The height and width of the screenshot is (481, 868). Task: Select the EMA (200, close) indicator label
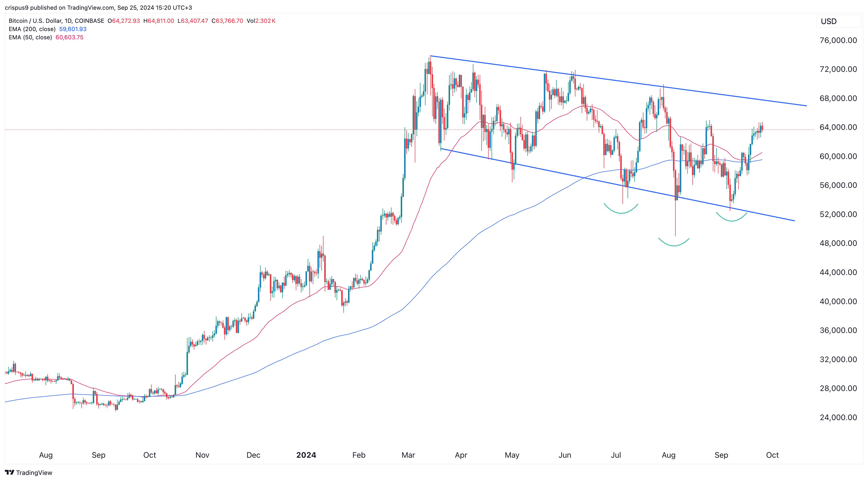32,29
